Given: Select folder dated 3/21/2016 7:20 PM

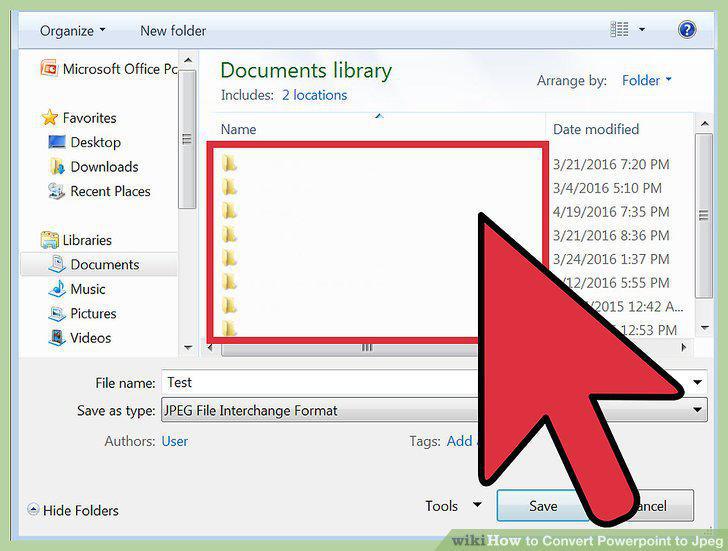Looking at the screenshot, I should 229,163.
